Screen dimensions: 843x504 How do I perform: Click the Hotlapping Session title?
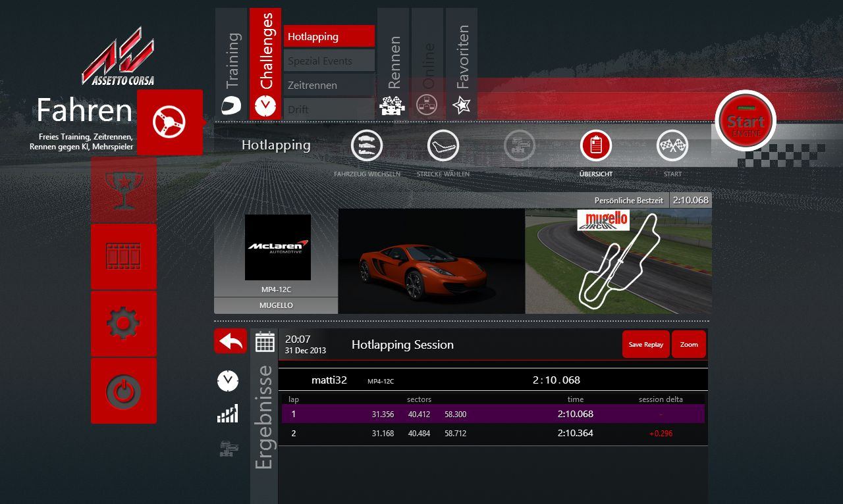402,344
